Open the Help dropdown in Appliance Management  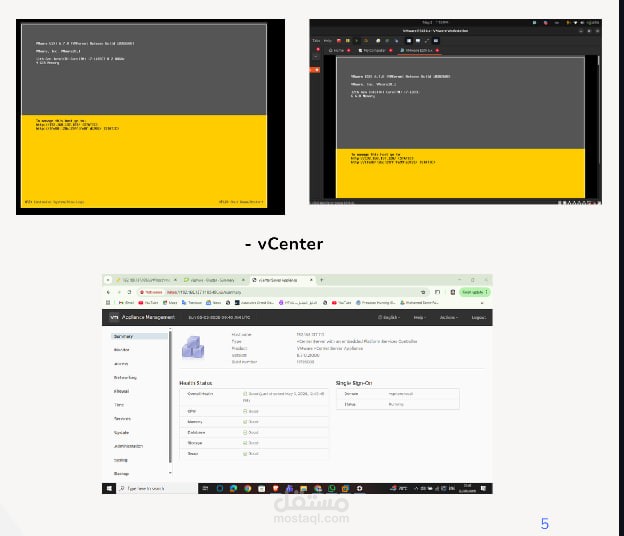(x=419, y=318)
